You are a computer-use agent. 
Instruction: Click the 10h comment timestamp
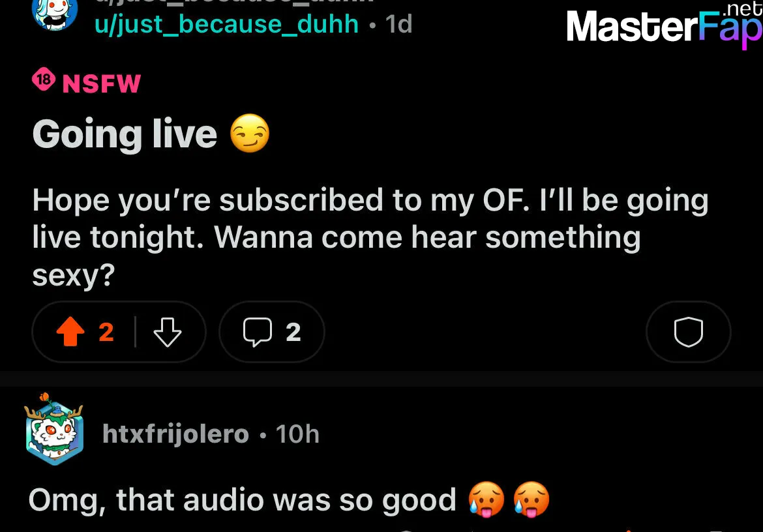[x=297, y=434]
